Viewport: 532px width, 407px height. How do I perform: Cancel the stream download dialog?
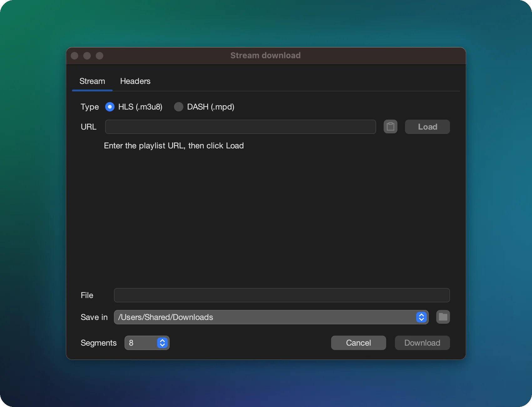point(358,343)
